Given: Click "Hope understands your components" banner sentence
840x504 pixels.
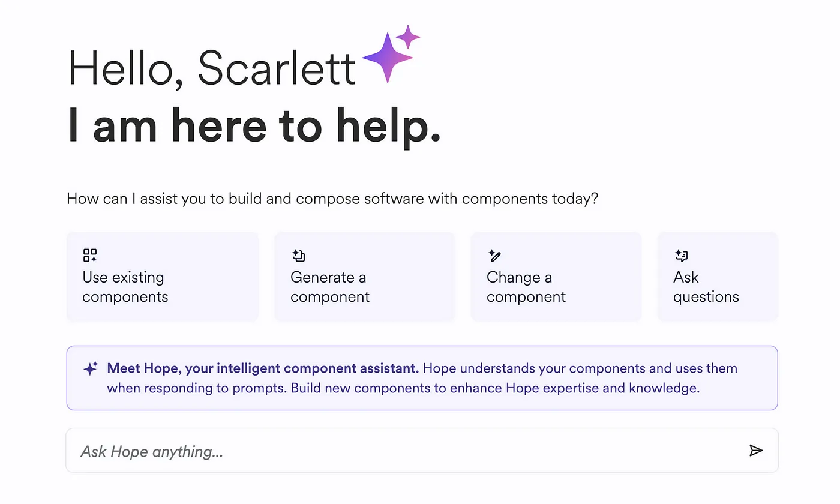Looking at the screenshot, I should pos(580,368).
